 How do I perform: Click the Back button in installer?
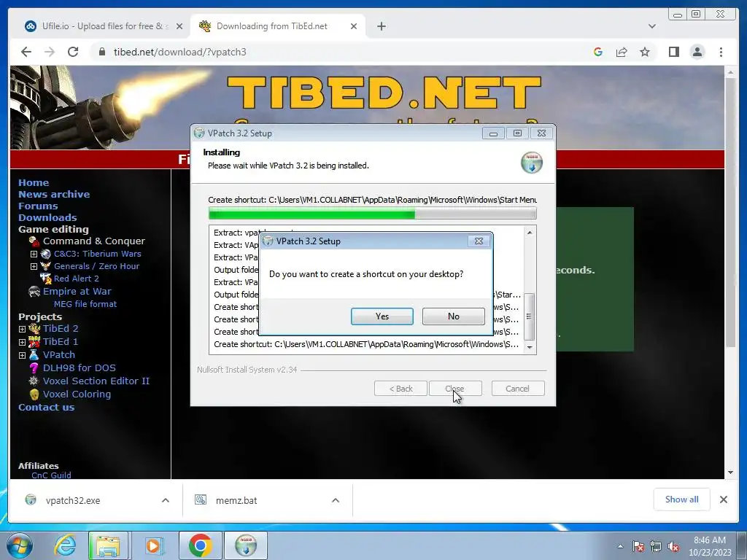click(400, 389)
